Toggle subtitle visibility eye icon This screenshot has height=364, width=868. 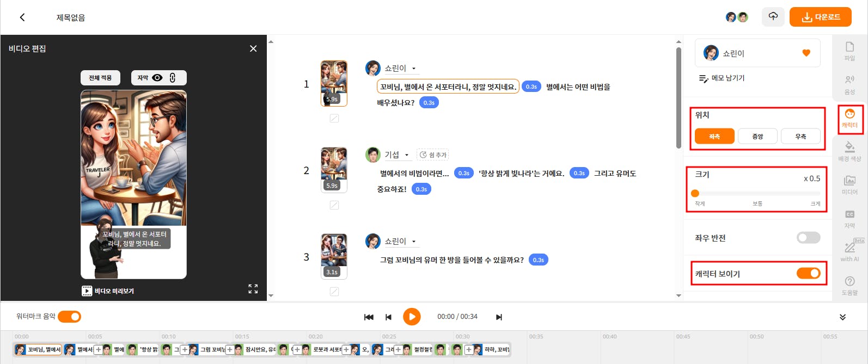click(x=157, y=78)
